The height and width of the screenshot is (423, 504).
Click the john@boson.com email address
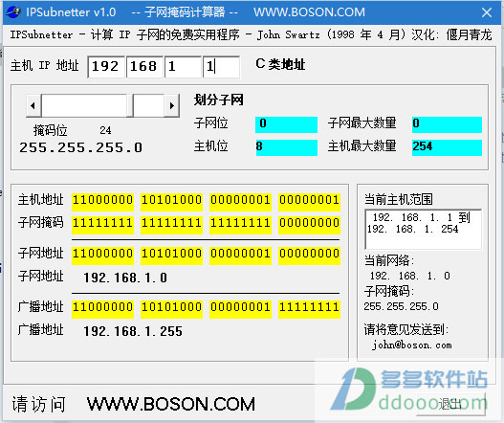pyautogui.click(x=412, y=345)
